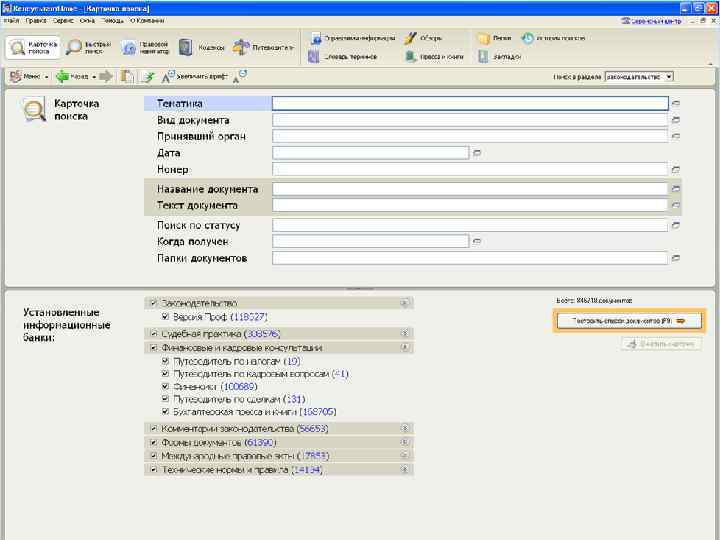720x540 pixels.
Task: Toggle Путеводитель по кадровым вопросам checkbox
Action: coord(165,374)
